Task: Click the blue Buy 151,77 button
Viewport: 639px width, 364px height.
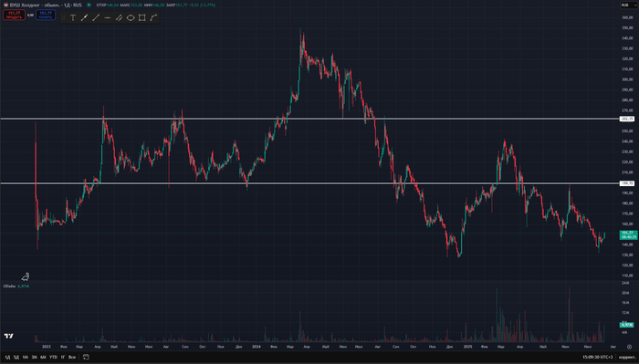Action: click(46, 16)
